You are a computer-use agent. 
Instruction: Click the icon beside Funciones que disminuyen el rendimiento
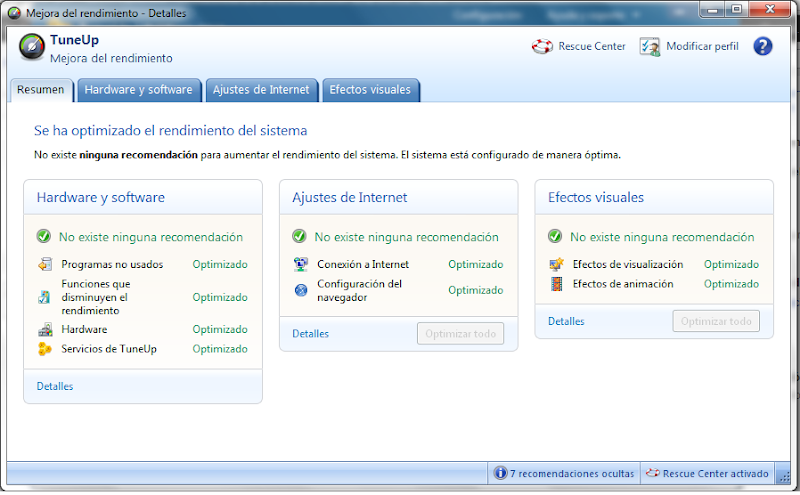tap(44, 297)
